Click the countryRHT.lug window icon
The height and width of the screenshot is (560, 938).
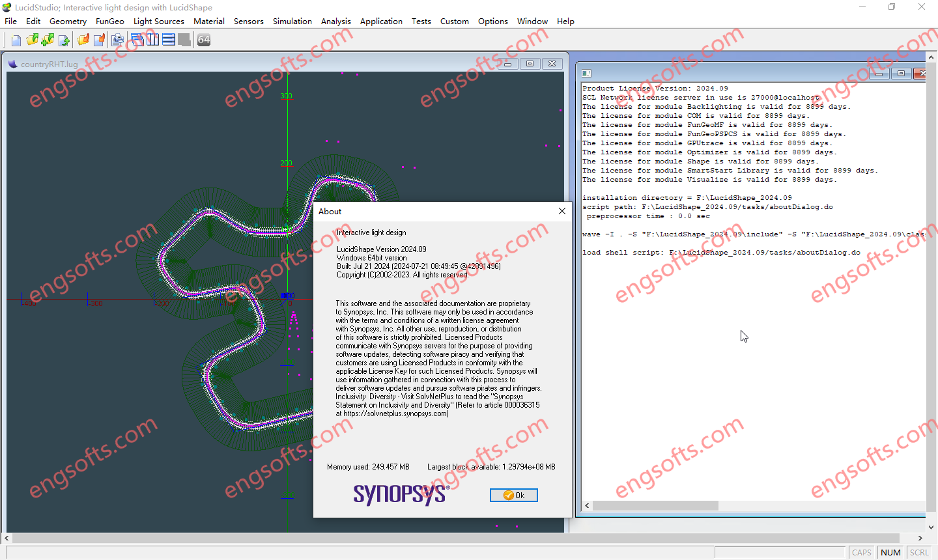(12, 64)
